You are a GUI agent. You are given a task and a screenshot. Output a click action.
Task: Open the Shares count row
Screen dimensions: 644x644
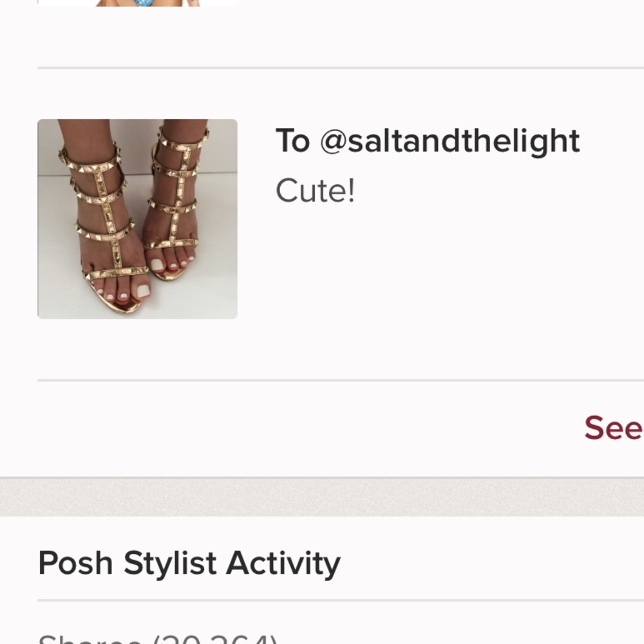click(x=158, y=639)
